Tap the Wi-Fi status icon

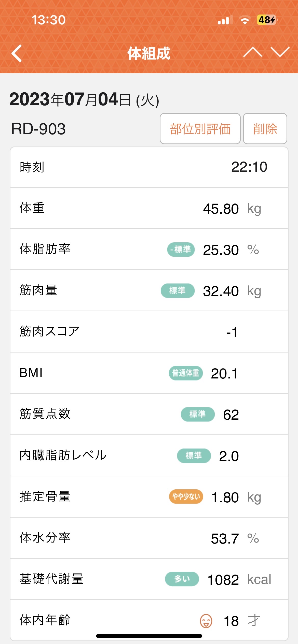click(245, 20)
